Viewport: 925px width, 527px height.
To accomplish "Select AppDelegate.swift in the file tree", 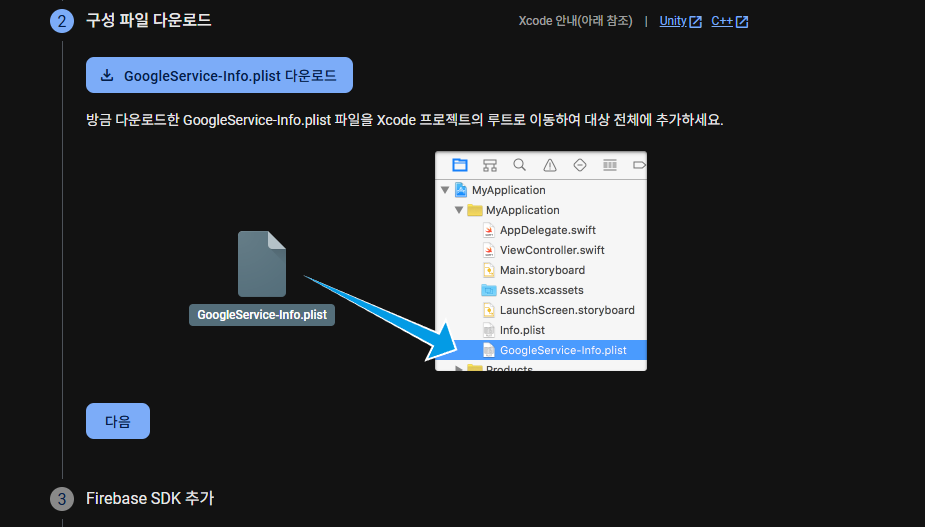I will point(547,230).
